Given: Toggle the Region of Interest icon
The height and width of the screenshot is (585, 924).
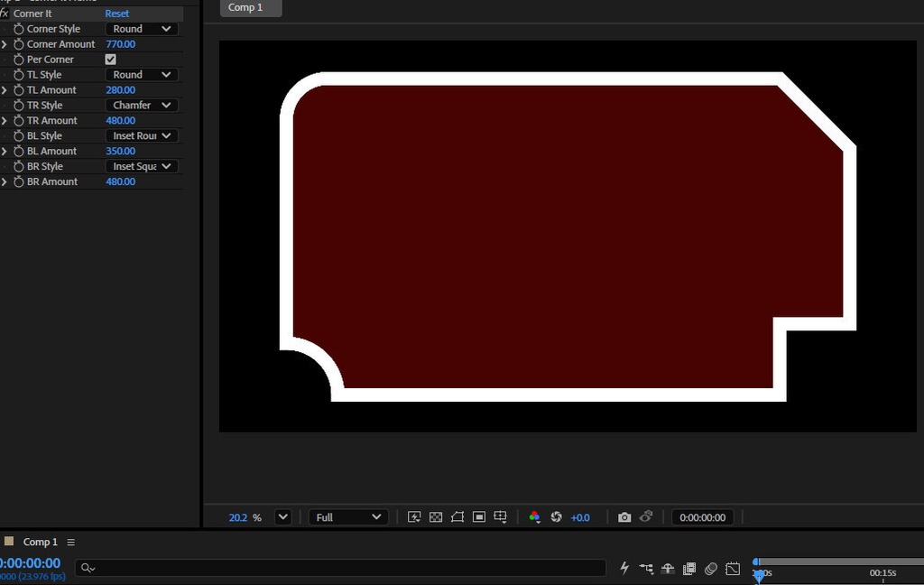Looking at the screenshot, I should pos(479,517).
